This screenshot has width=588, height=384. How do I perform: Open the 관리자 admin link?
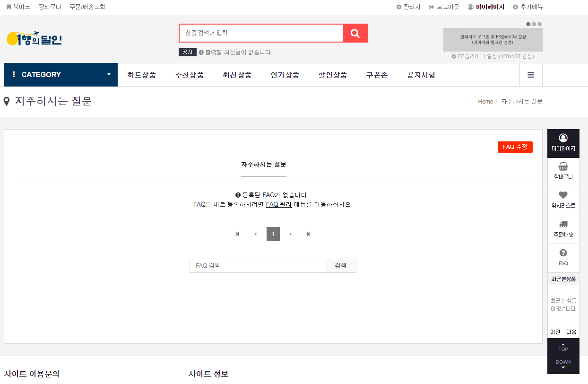(408, 7)
